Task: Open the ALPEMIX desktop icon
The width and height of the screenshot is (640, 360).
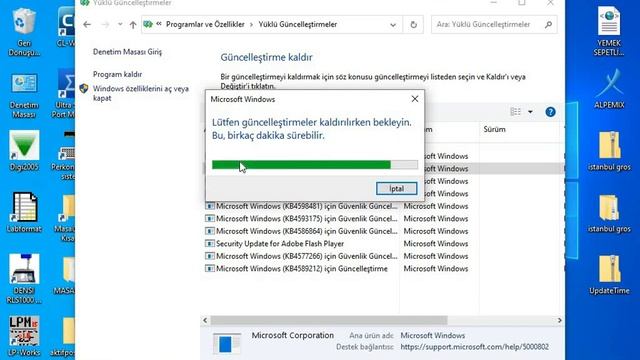Action: pos(609,89)
